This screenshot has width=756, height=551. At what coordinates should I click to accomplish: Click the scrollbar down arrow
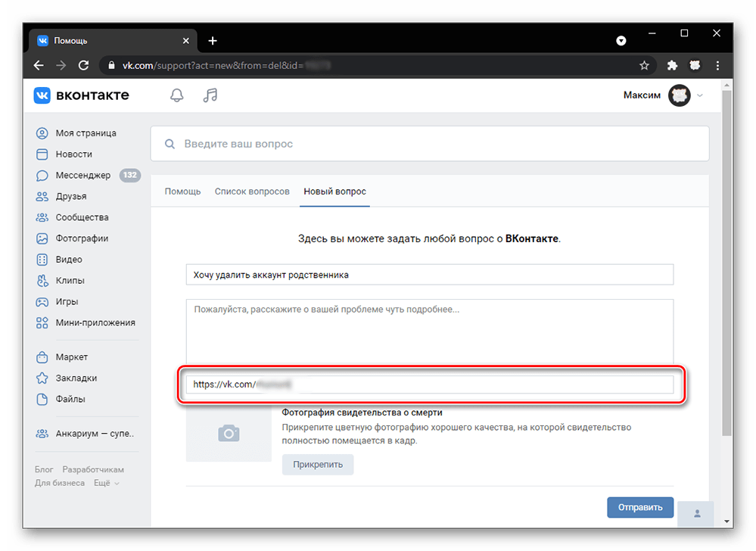(726, 521)
